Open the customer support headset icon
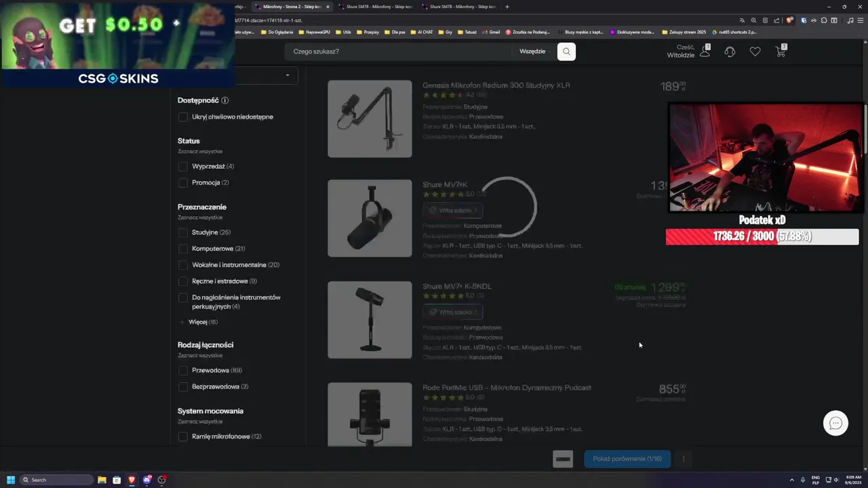Viewport: 868px width, 488px height. [x=730, y=52]
